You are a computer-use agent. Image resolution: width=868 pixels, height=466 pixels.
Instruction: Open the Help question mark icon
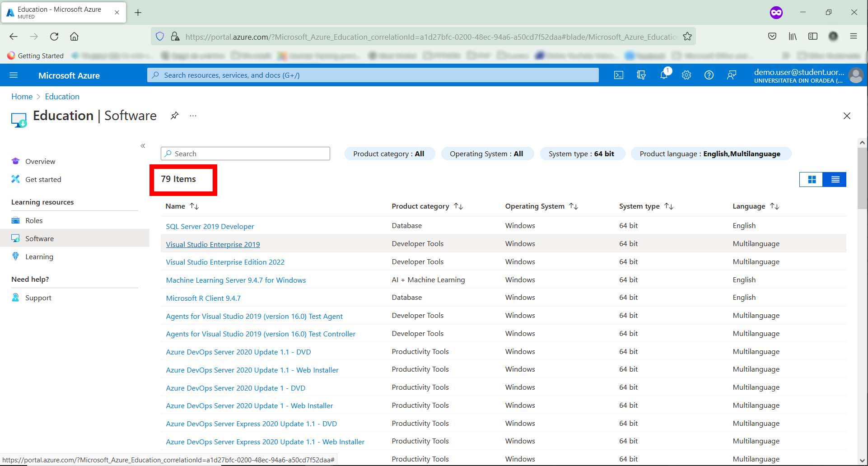[x=709, y=75]
